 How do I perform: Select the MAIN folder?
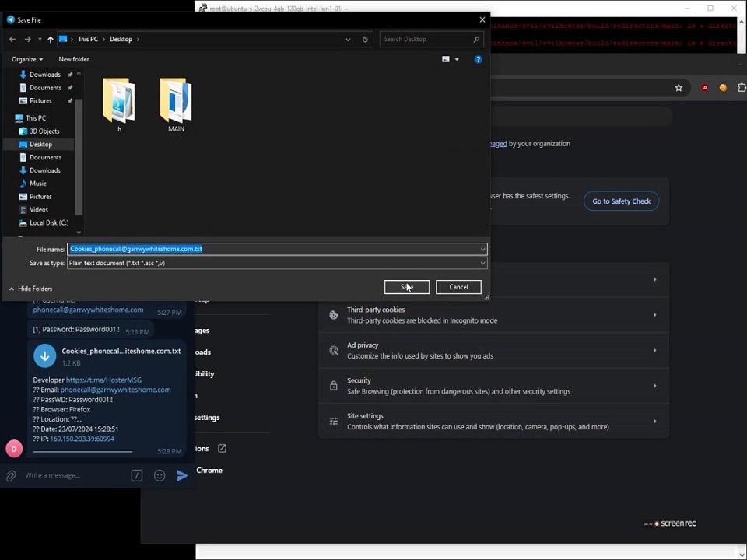(177, 105)
